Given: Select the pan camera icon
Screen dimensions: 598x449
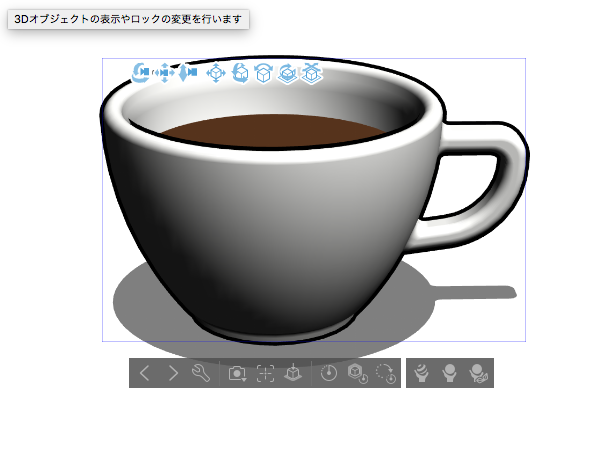Looking at the screenshot, I should (164, 72).
